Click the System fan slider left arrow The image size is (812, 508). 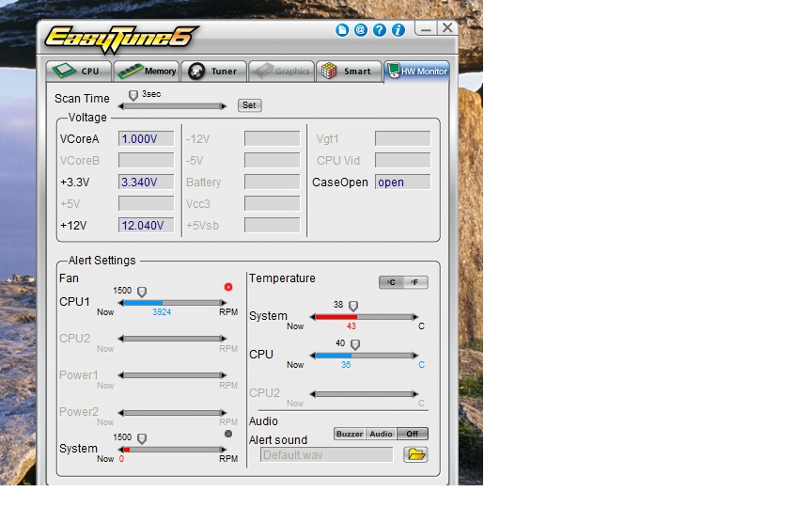pos(121,450)
